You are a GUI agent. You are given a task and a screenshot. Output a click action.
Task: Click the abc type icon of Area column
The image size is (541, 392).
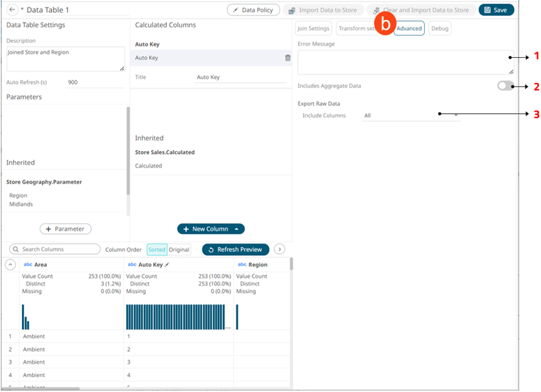tap(28, 265)
